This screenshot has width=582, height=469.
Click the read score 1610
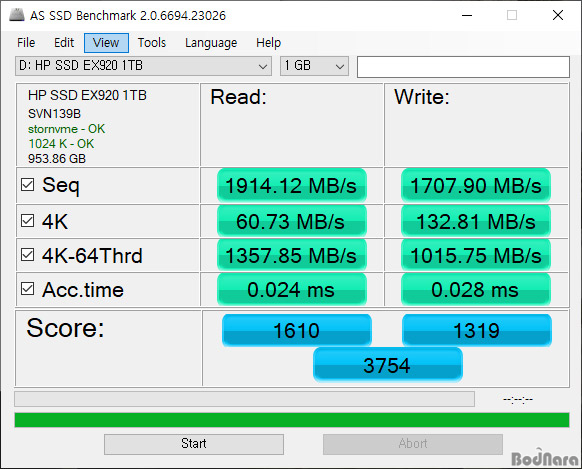(297, 330)
